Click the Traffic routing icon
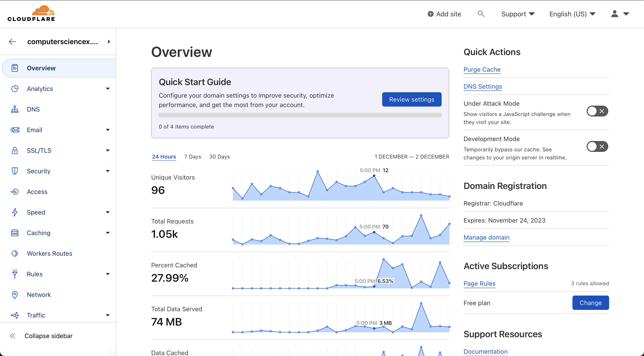 click(x=15, y=315)
